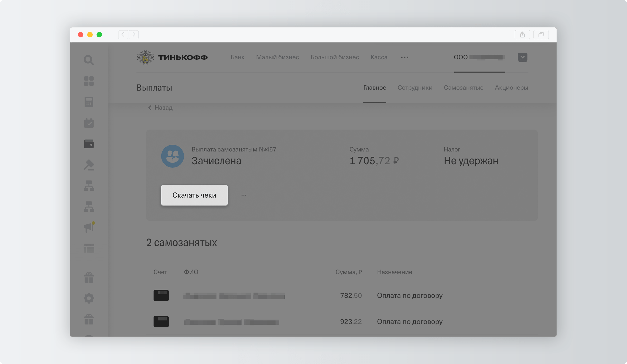627x364 pixels.
Task: Open the calculator sidebar icon
Action: 89,102
